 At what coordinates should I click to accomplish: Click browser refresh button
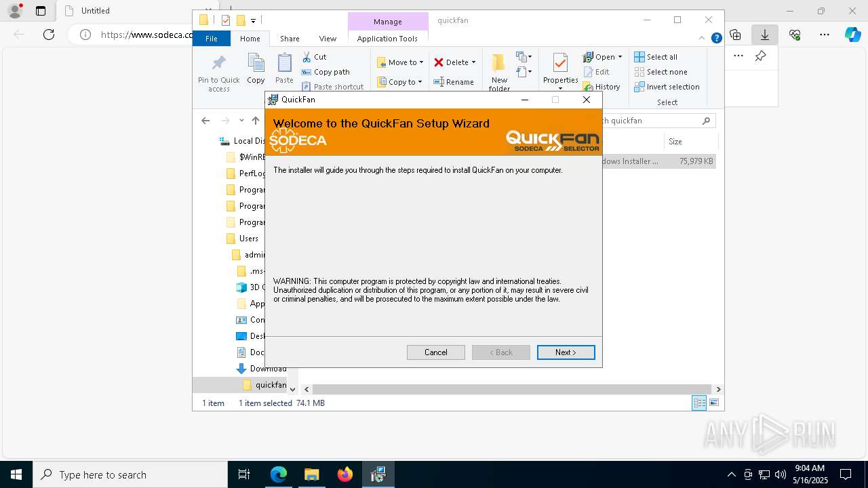click(49, 35)
